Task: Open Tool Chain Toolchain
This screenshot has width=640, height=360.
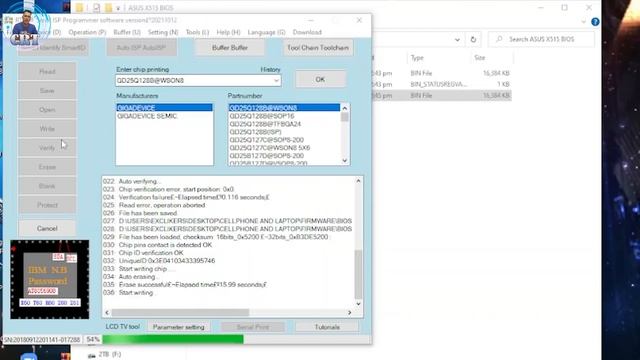Action: [318, 48]
